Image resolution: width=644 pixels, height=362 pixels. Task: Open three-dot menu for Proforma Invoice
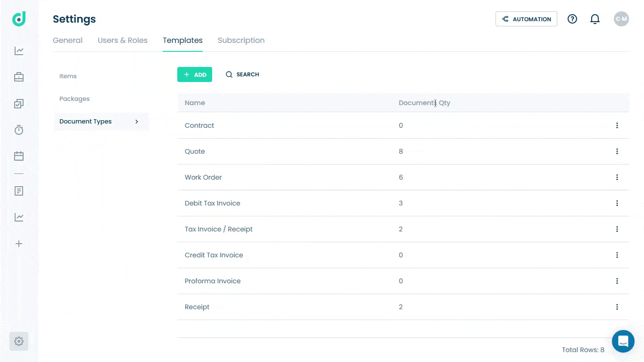(x=617, y=281)
